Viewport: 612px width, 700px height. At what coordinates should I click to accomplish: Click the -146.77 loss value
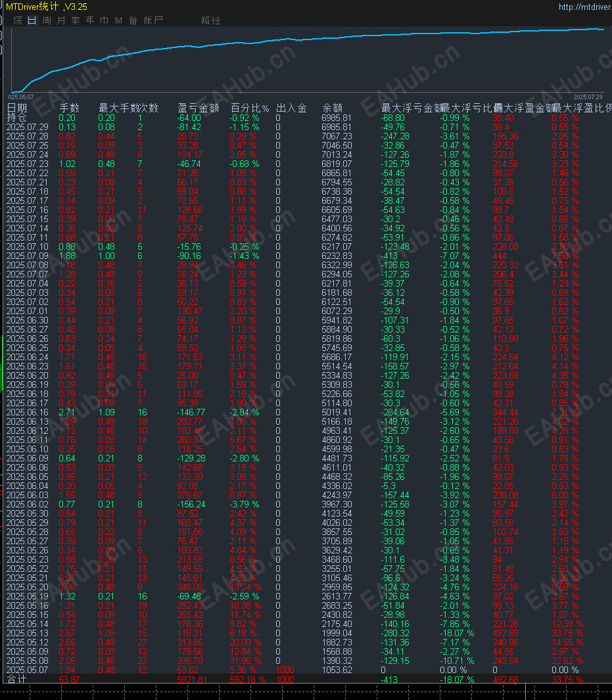191,412
